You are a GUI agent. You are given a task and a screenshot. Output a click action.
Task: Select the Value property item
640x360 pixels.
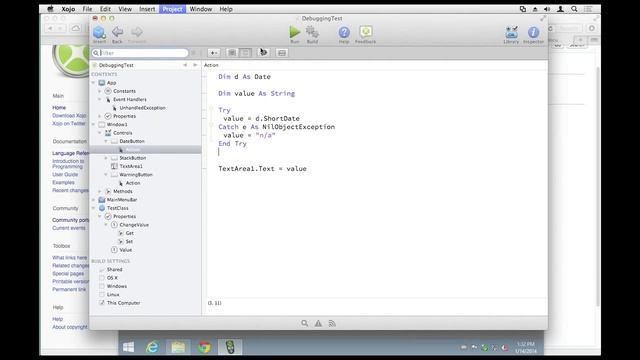(125, 250)
